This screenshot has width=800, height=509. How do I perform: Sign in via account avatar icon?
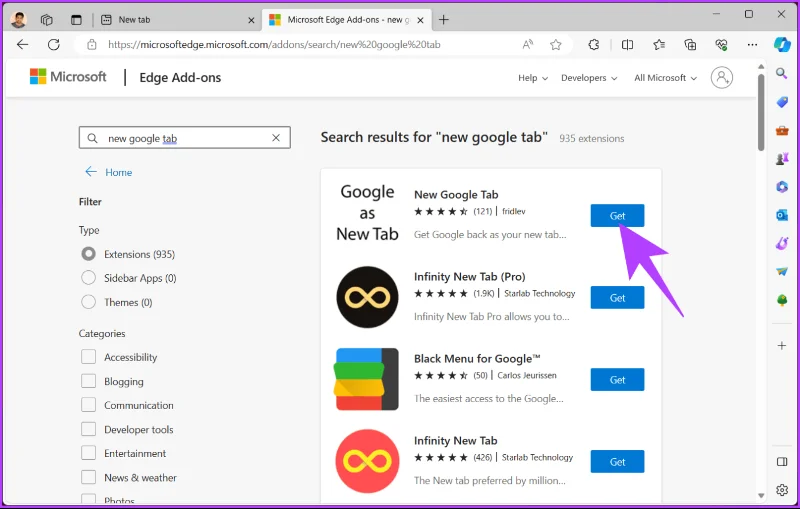(x=721, y=78)
